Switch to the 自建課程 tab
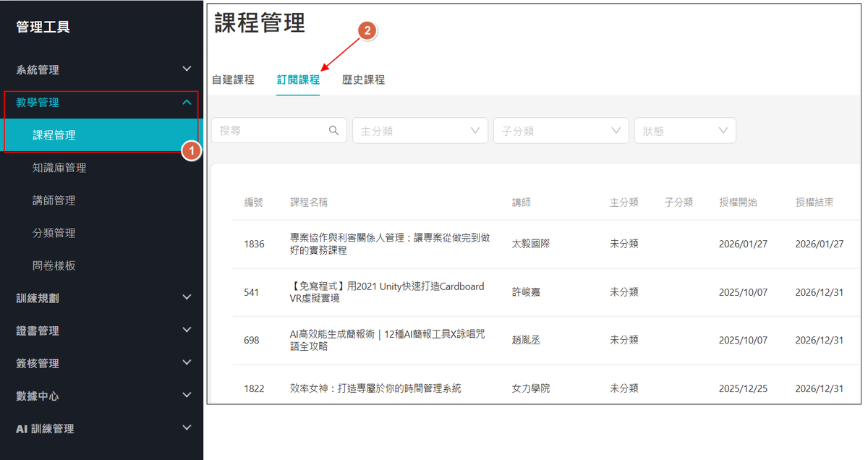Viewport: 868px width, 460px height. (x=233, y=80)
